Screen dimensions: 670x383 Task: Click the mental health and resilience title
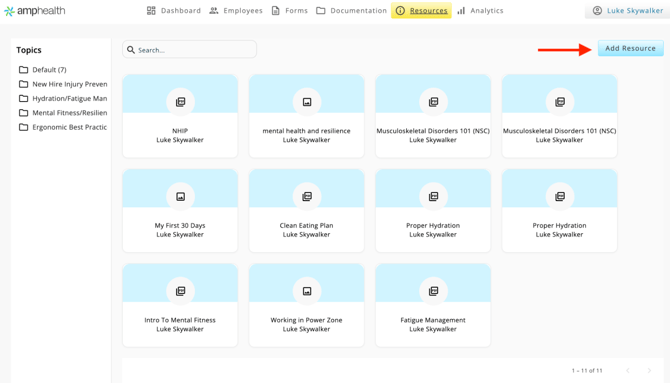tap(306, 131)
